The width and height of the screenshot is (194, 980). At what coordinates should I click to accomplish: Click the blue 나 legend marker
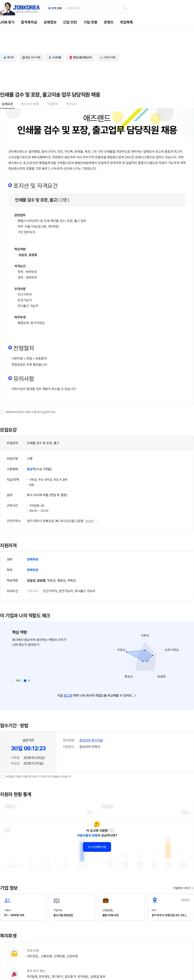tap(25, 681)
